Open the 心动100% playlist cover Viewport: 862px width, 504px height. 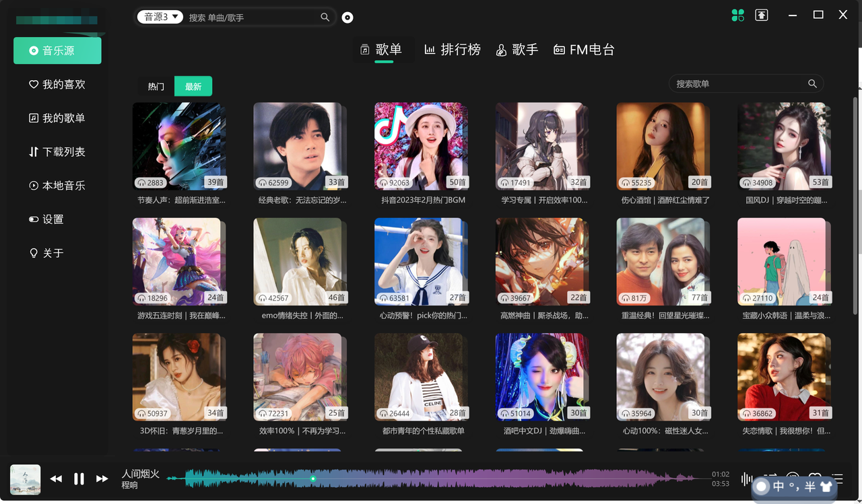tap(663, 377)
